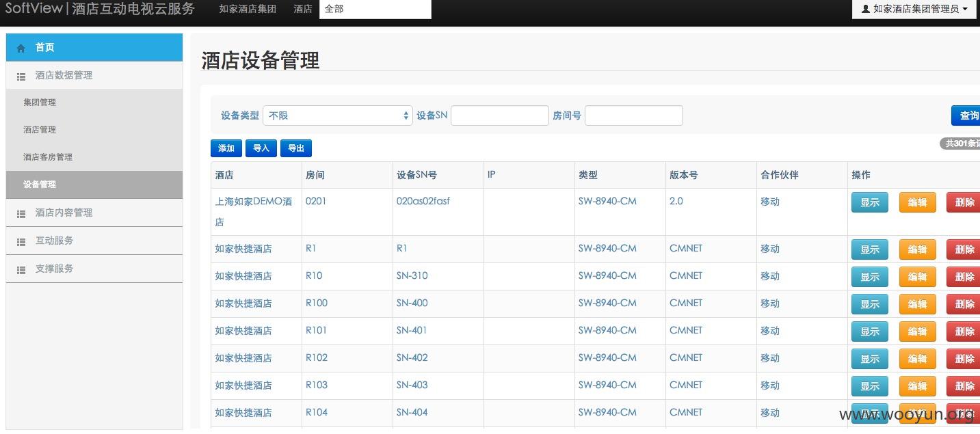This screenshot has width=980, height=434.
Task: Click the serial number 020as02fasf
Action: (423, 201)
